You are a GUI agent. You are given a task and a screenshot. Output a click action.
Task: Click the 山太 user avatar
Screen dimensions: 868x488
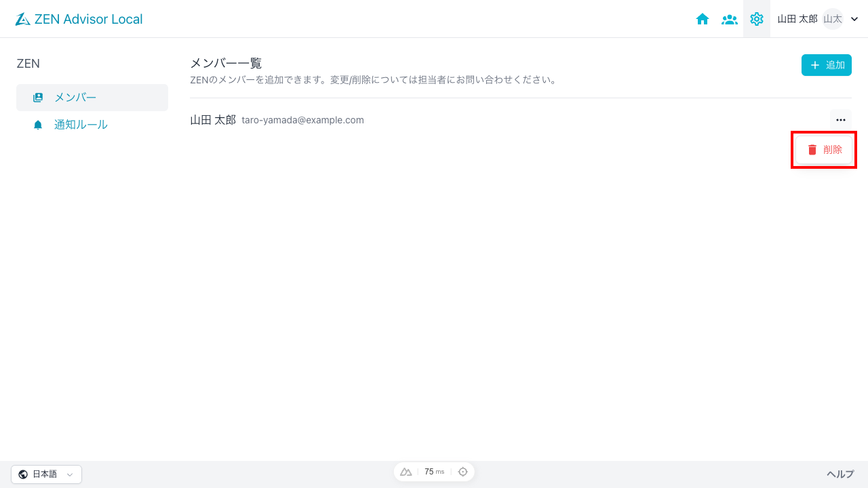(832, 19)
